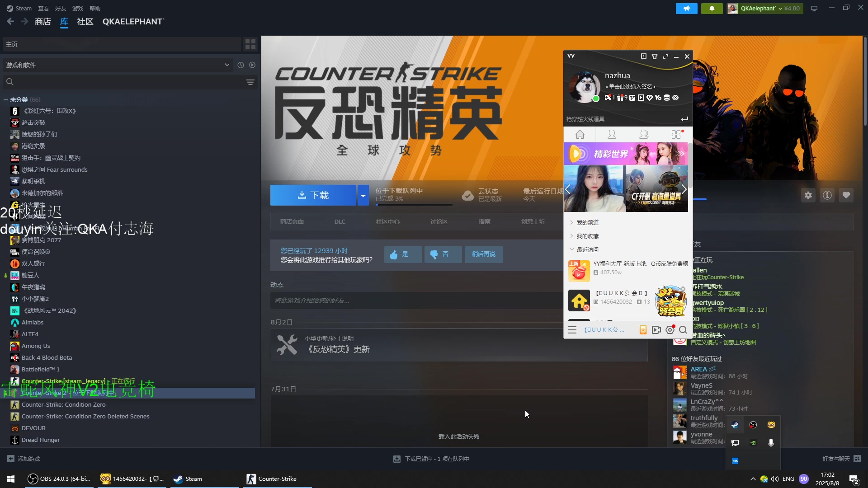Open YY skin shirt icon
The height and width of the screenshot is (488, 868).
click(x=654, y=56)
